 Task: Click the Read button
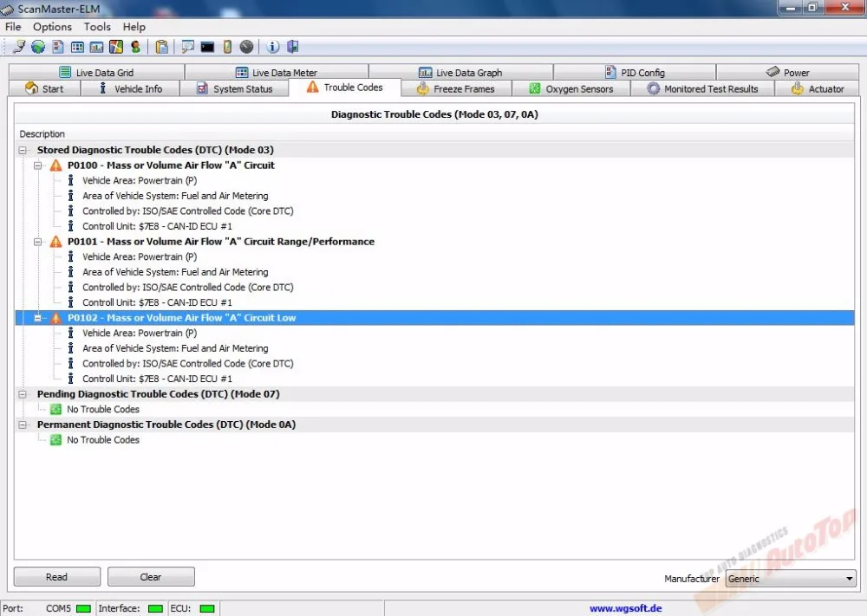[56, 576]
